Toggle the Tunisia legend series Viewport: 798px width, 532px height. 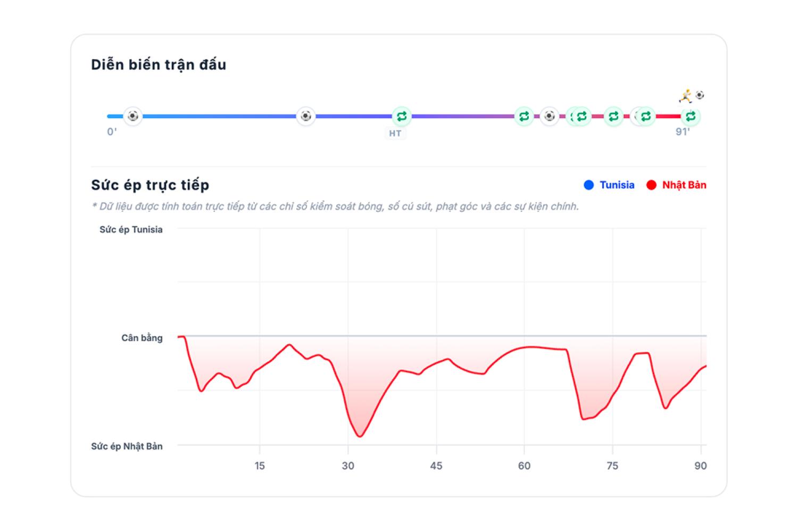tap(609, 185)
